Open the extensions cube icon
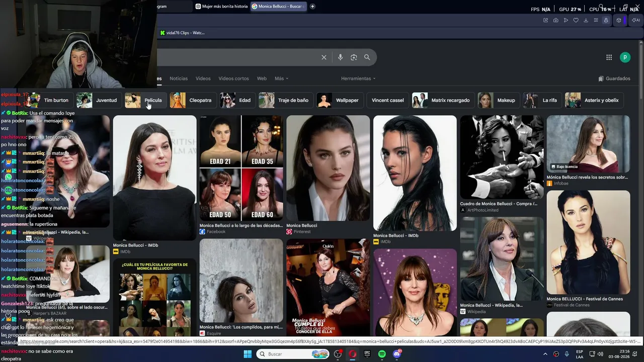Screen dimensions: 644x362 pos(619,20)
